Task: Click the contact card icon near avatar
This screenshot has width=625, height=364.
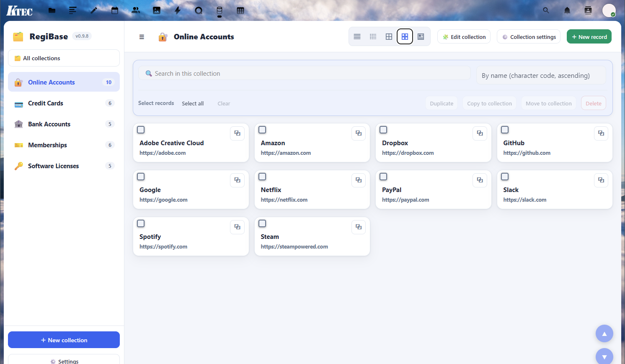Action: pos(588,10)
